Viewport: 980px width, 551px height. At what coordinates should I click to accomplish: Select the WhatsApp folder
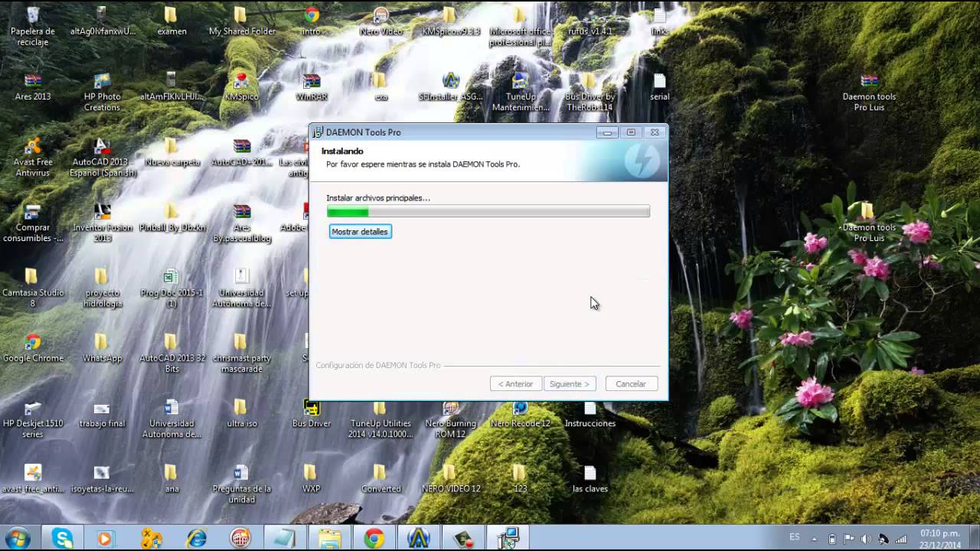[x=102, y=347]
